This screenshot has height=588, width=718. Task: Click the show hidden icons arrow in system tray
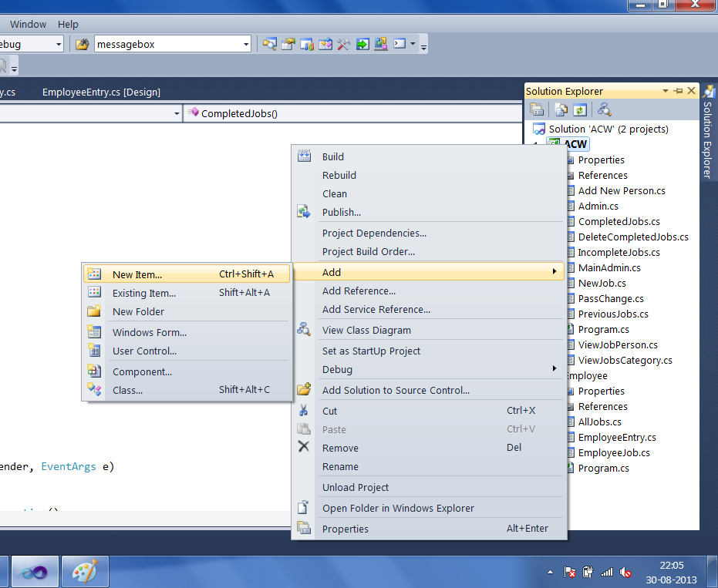pos(550,572)
